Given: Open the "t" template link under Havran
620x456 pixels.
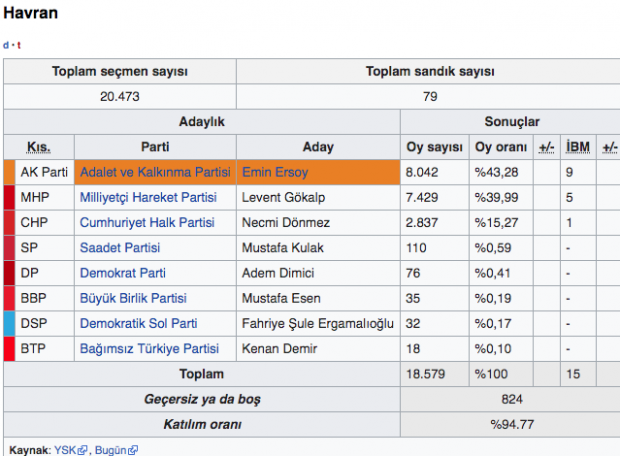Looking at the screenshot, I should pos(18,45).
